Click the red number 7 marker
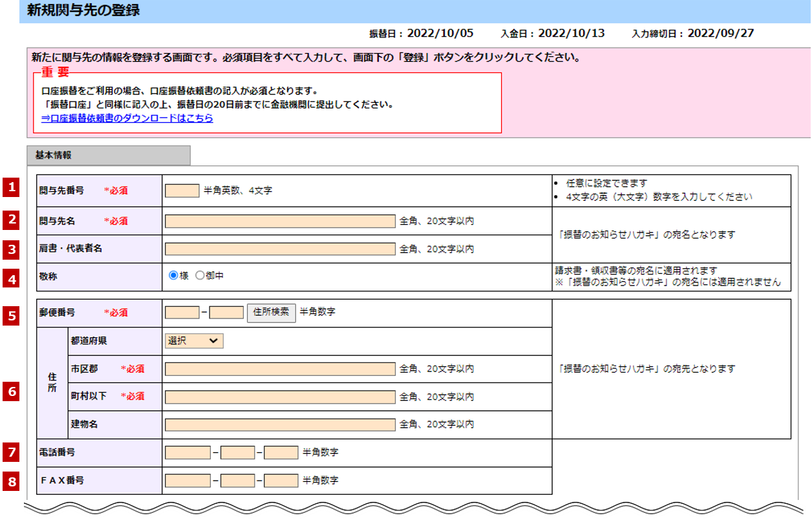812x520 pixels. (11, 452)
